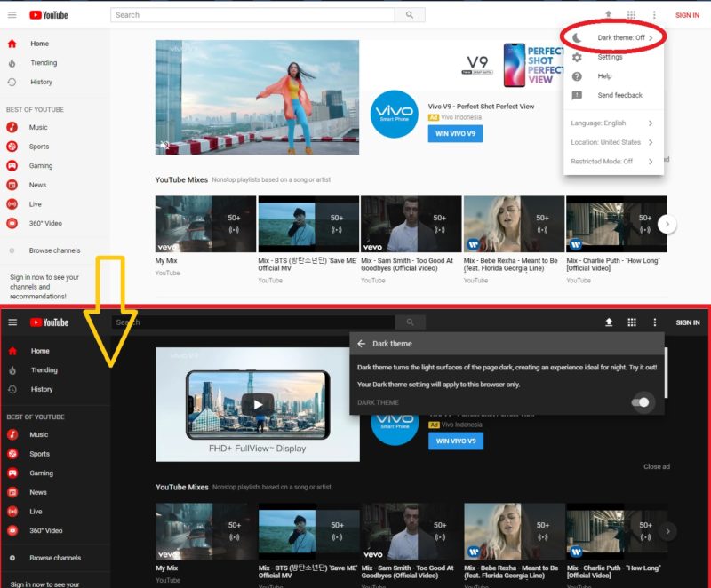This screenshot has height=588, width=711.
Task: Click the YouTube logo in the dark-theme header
Action: pos(49,322)
